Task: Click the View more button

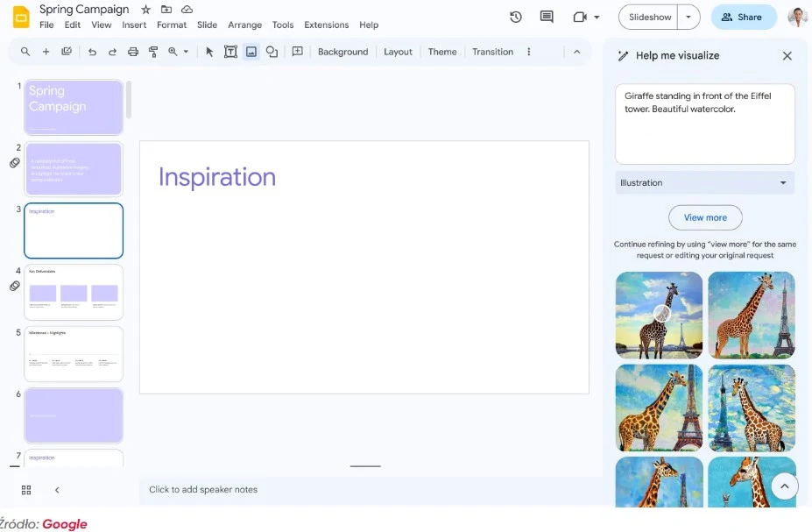Action: [705, 217]
